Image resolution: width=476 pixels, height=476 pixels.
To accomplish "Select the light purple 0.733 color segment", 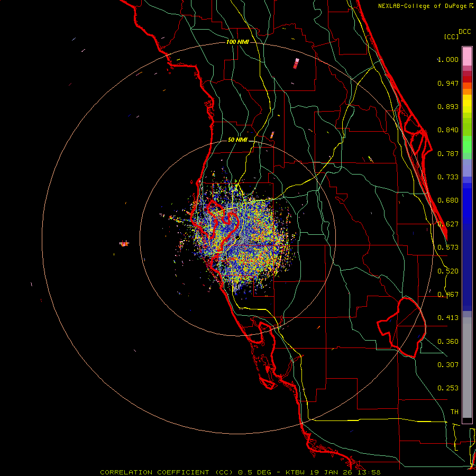I will point(467,168).
